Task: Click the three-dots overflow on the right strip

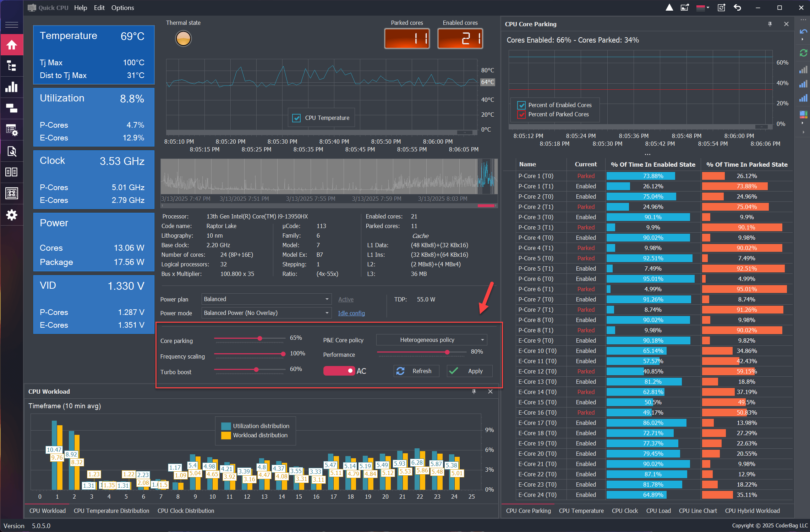Action: coord(803,20)
